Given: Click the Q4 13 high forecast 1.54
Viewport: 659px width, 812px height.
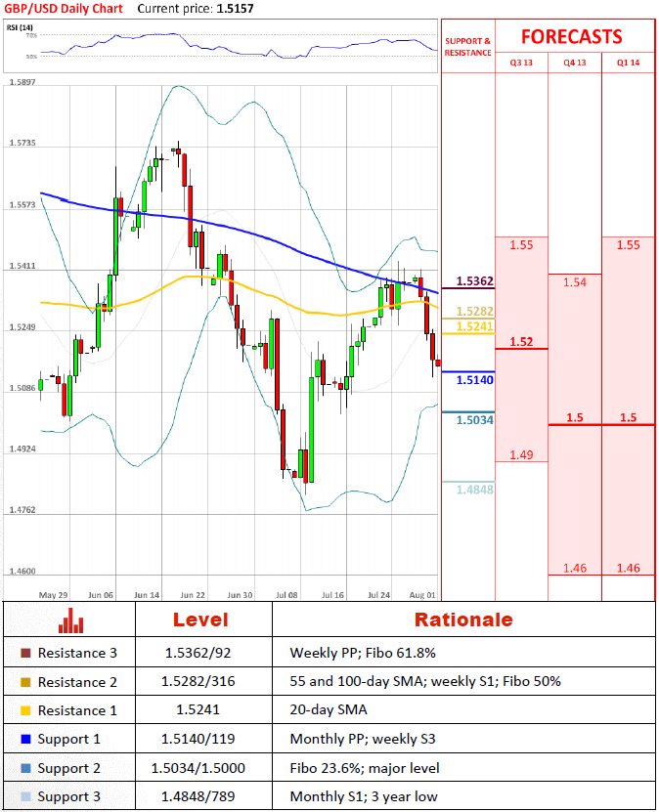Looking at the screenshot, I should 575,282.
